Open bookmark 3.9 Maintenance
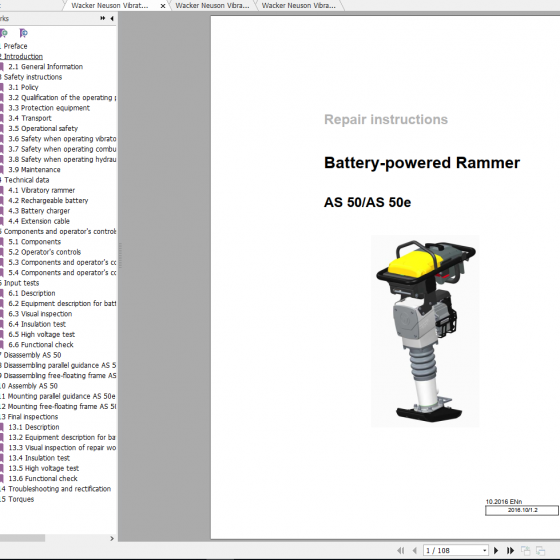This screenshot has height=560, width=560. click(34, 170)
